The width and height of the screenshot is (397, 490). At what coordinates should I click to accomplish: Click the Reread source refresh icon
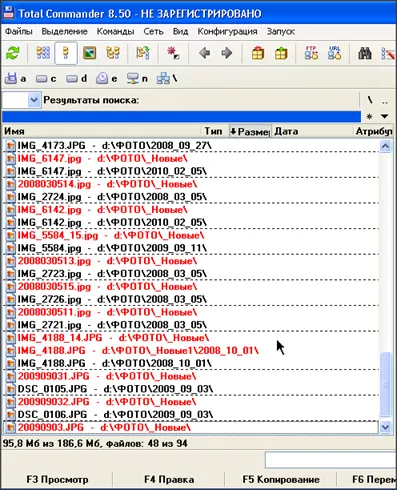click(x=13, y=53)
